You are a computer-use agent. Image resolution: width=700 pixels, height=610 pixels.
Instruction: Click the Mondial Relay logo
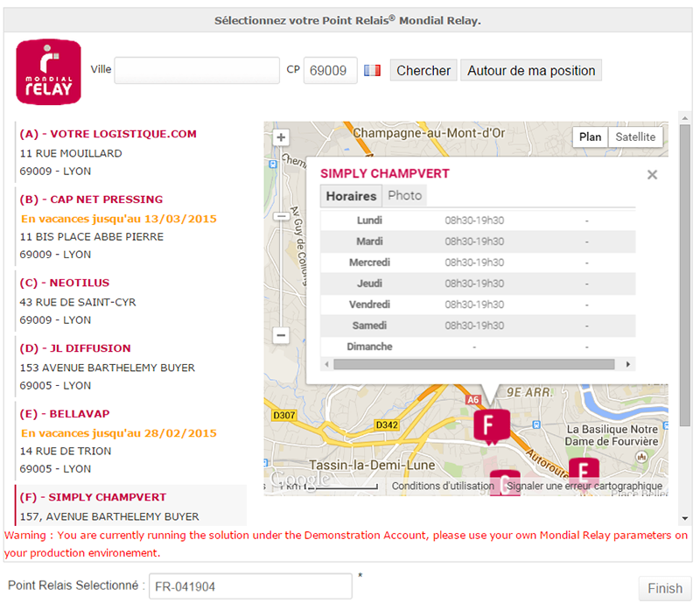click(x=49, y=72)
